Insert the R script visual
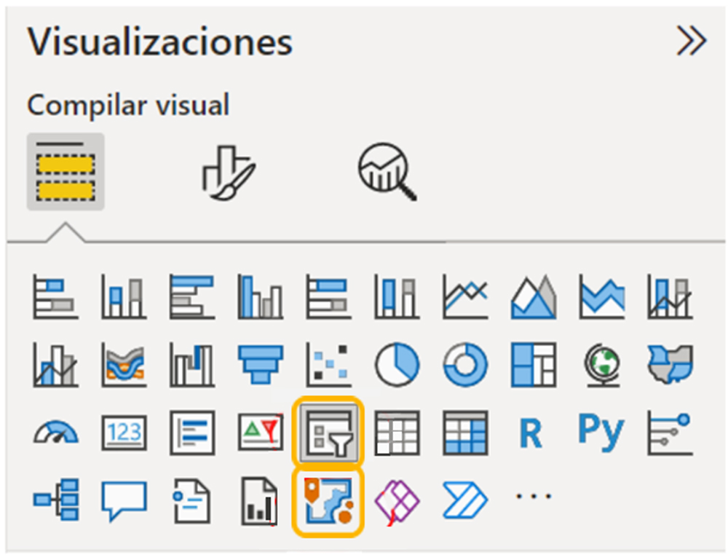This screenshot has height=560, width=728. pyautogui.click(x=531, y=434)
